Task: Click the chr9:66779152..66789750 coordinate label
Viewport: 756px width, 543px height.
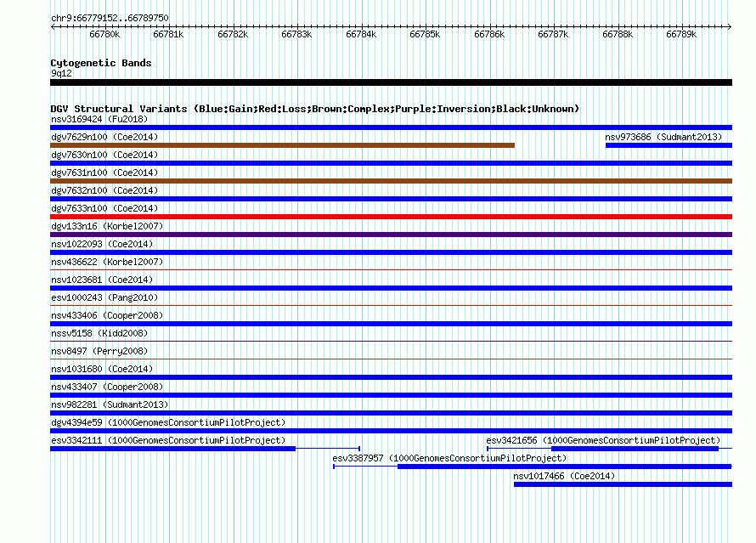Action: (x=110, y=18)
